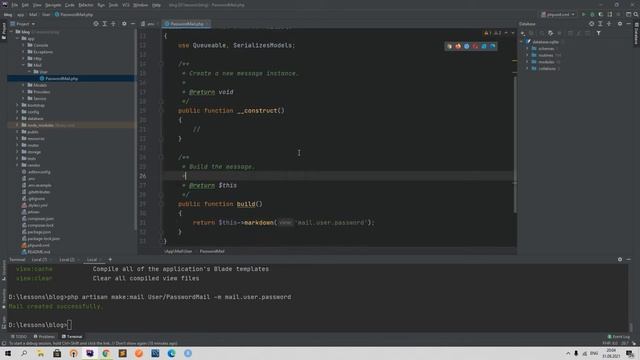
Task: Open the Navigate menu
Action: tap(53, 5)
